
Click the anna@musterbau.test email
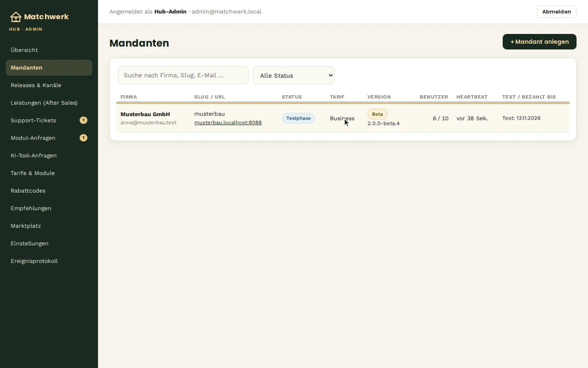(149, 123)
